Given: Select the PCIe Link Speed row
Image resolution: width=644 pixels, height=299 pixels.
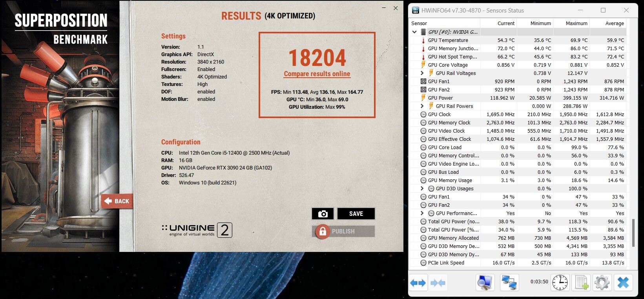Looking at the screenshot, I should [518, 263].
